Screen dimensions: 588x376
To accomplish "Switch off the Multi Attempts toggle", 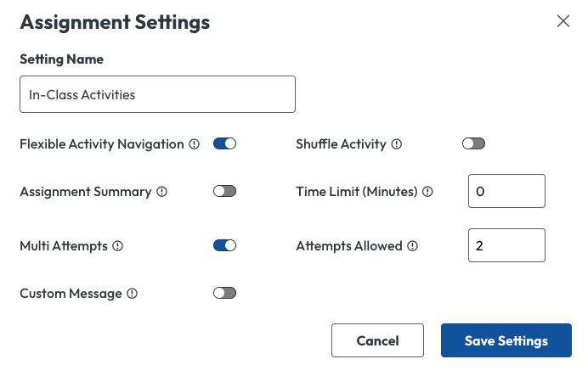I will pyautogui.click(x=224, y=246).
